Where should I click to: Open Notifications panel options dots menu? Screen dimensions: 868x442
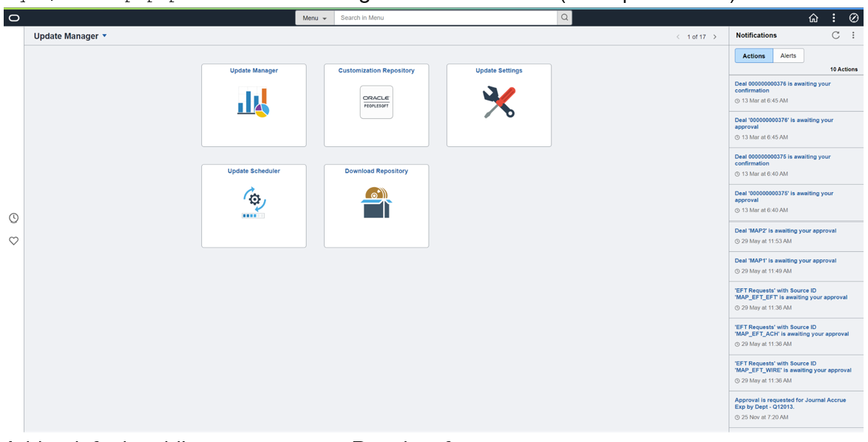(x=853, y=35)
